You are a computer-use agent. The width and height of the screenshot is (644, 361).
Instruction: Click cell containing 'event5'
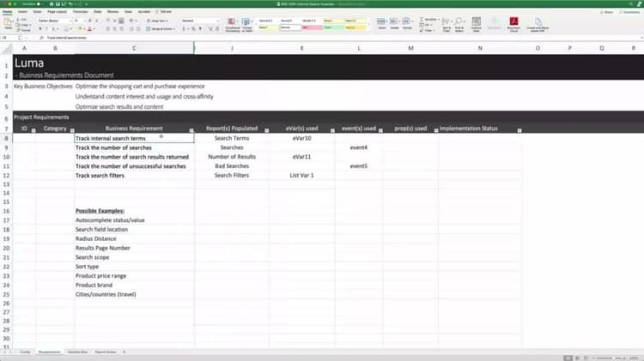click(x=359, y=166)
